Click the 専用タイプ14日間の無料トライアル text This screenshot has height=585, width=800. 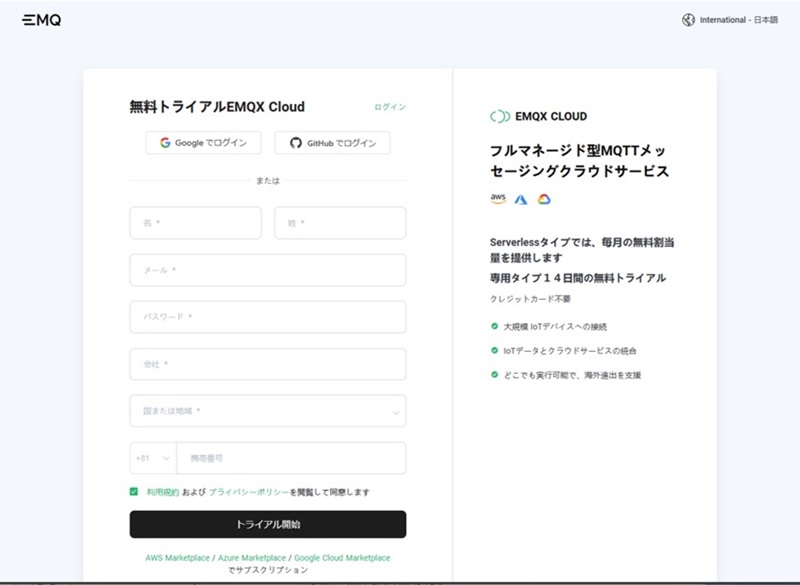click(578, 278)
